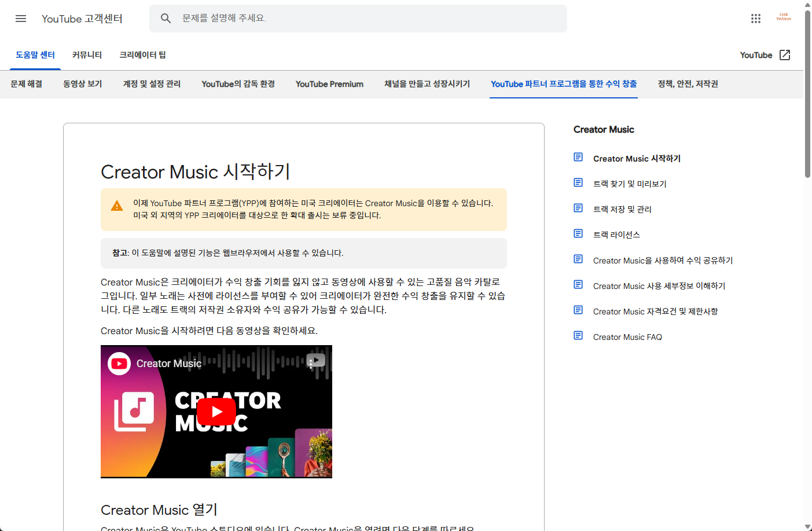Click article icon beside 자격요건 및 제한사항
This screenshot has height=531, width=812.
(x=578, y=310)
